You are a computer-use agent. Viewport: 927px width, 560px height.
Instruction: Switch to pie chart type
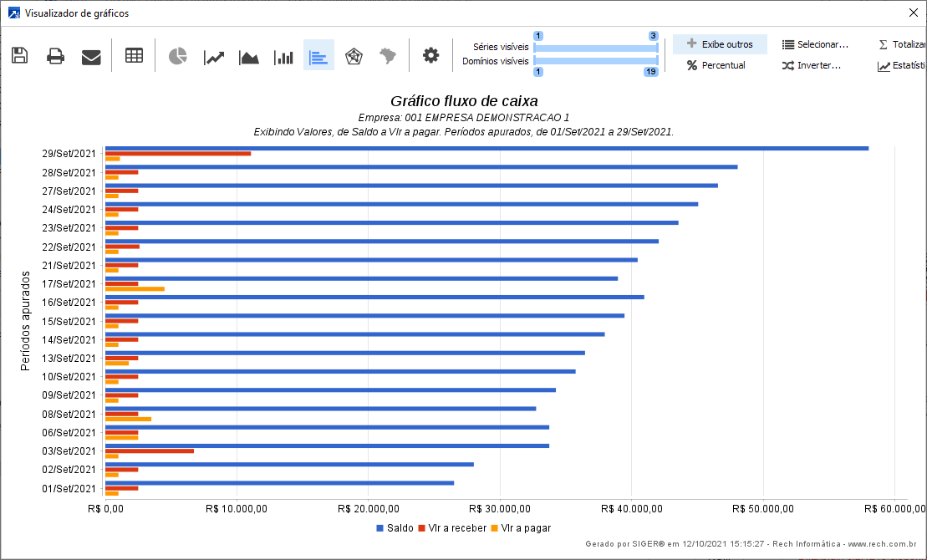tap(177, 56)
